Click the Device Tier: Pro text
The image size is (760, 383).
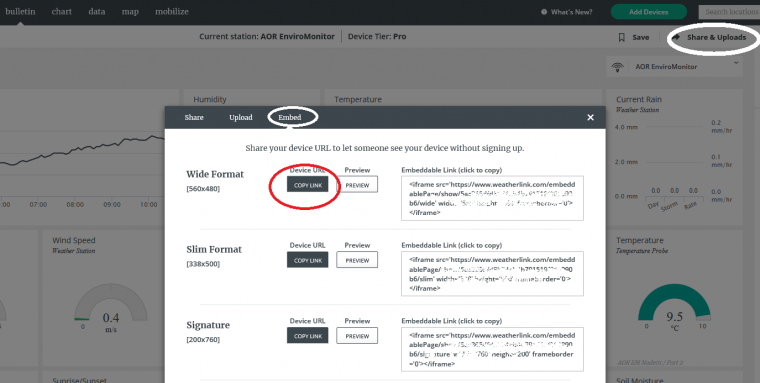377,36
